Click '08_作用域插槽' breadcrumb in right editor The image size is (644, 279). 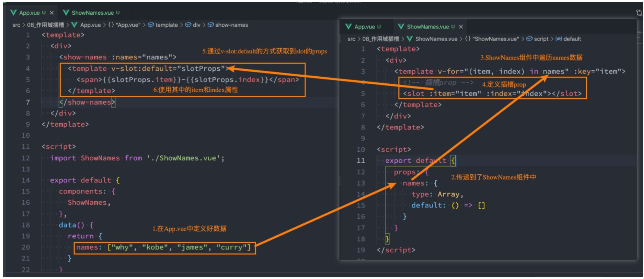[x=380, y=39]
